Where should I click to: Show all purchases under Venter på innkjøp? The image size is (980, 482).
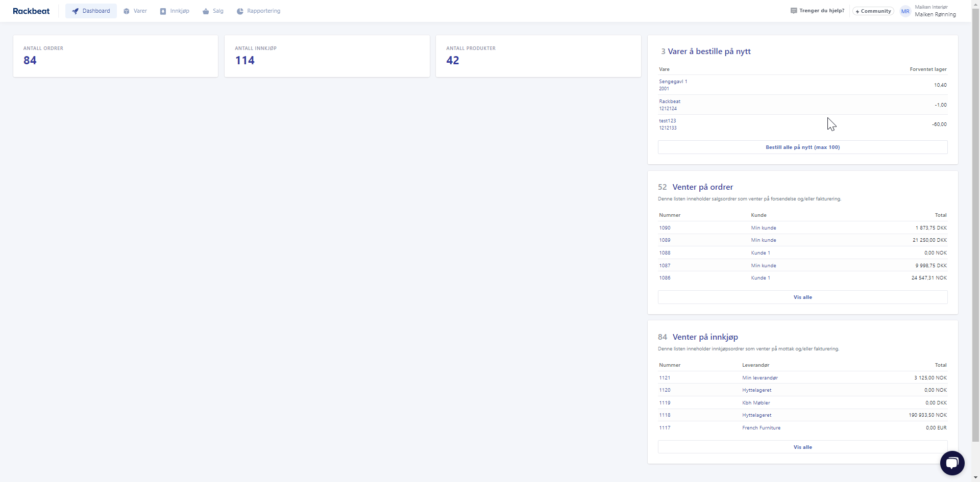(802, 447)
